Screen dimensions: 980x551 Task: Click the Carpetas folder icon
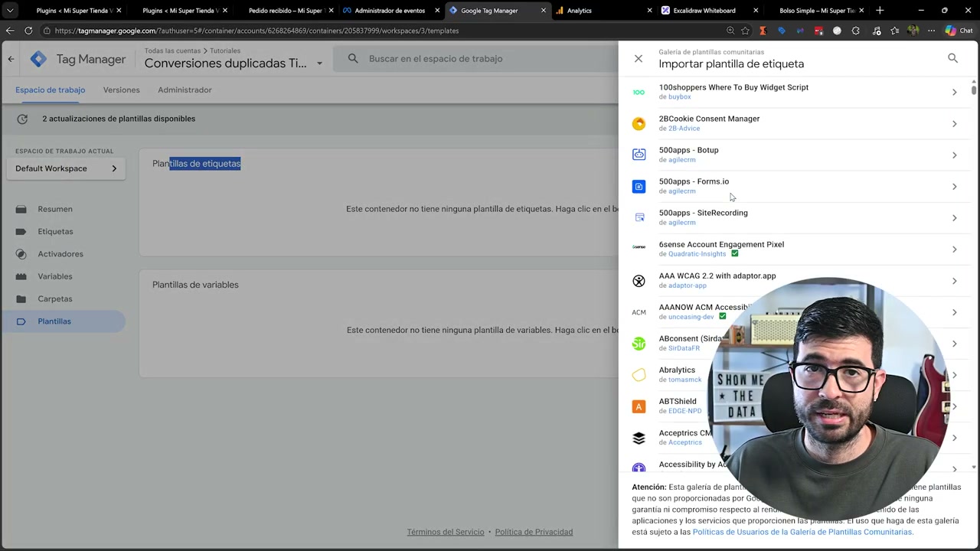(21, 298)
